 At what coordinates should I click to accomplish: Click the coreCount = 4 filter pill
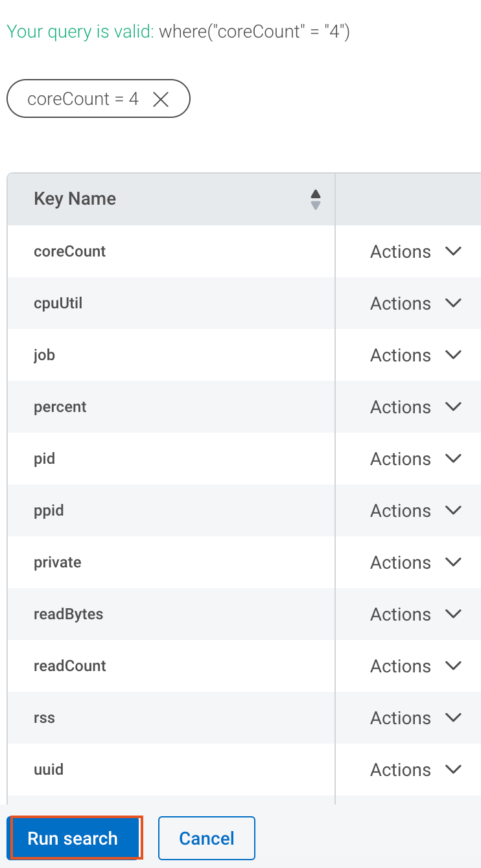click(x=98, y=99)
